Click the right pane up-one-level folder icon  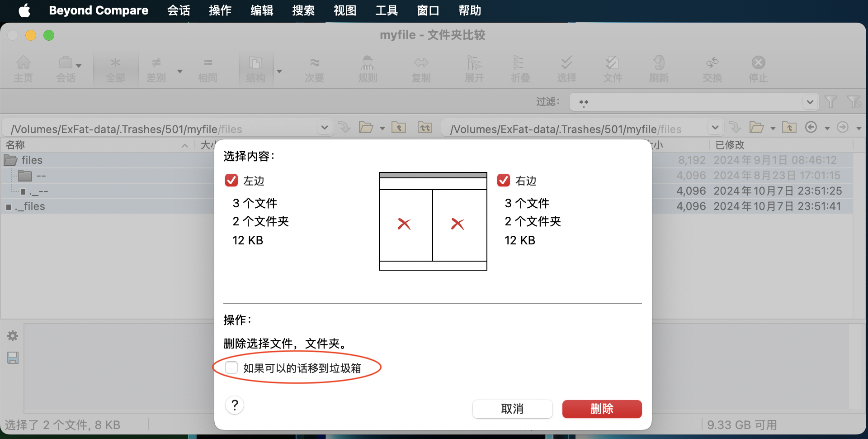tap(789, 127)
